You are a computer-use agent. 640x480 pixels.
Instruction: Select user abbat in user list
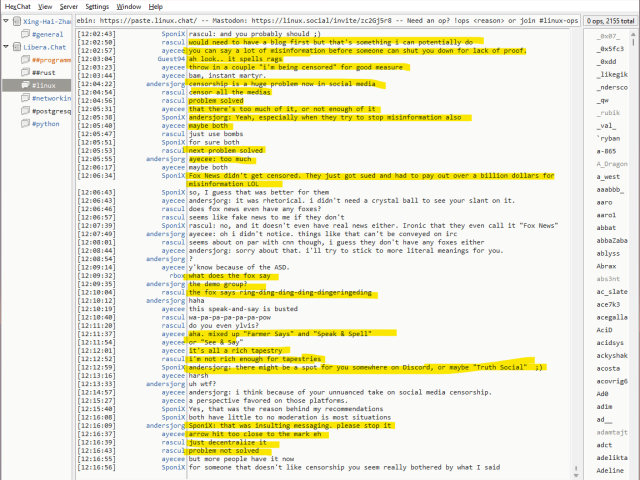tap(606, 228)
